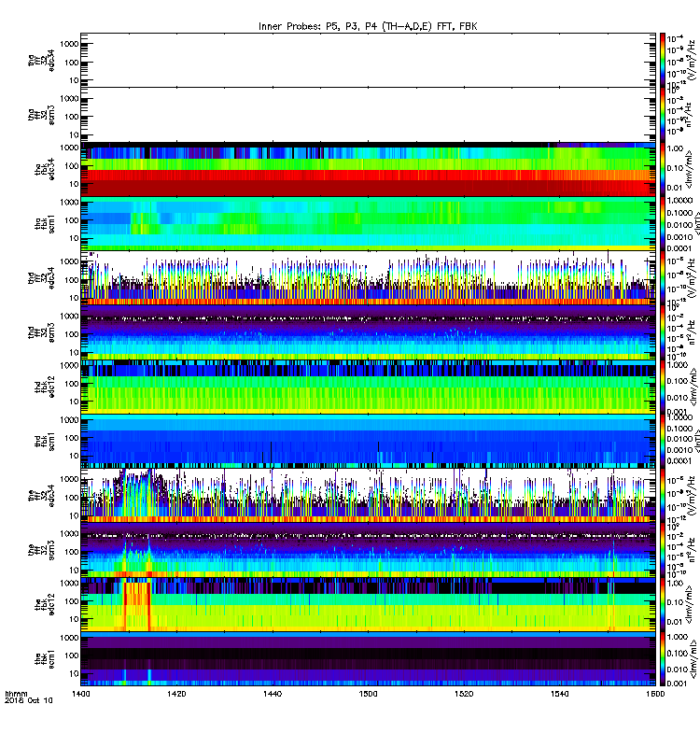The image size is (700, 747).
Task: Click the thd fff 32 edc34 spiky spectrogram
Action: [x=368, y=277]
